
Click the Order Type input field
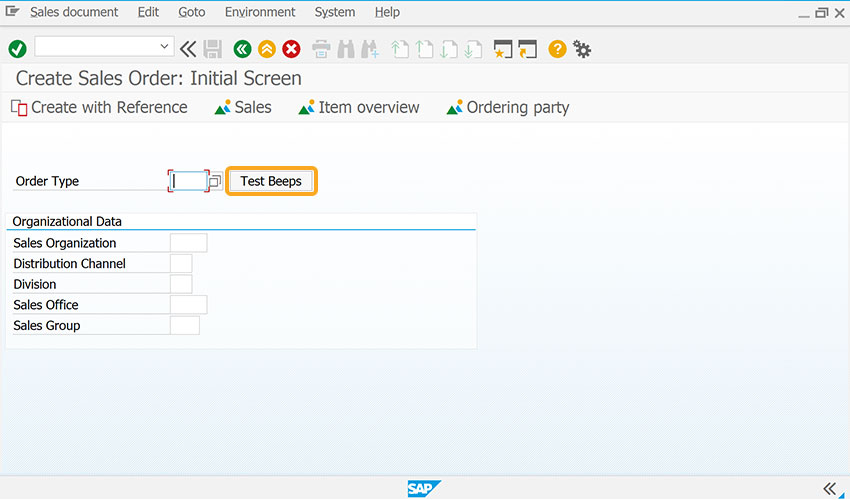click(189, 181)
